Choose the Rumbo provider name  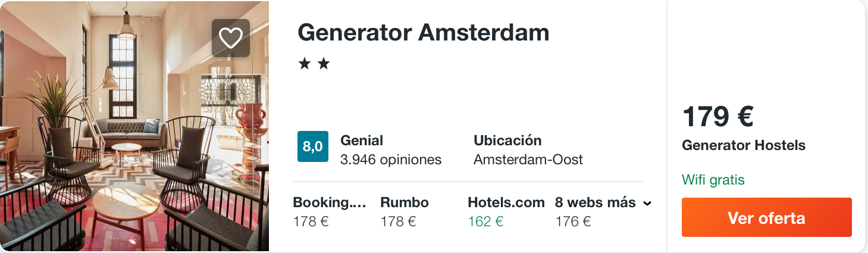(405, 202)
